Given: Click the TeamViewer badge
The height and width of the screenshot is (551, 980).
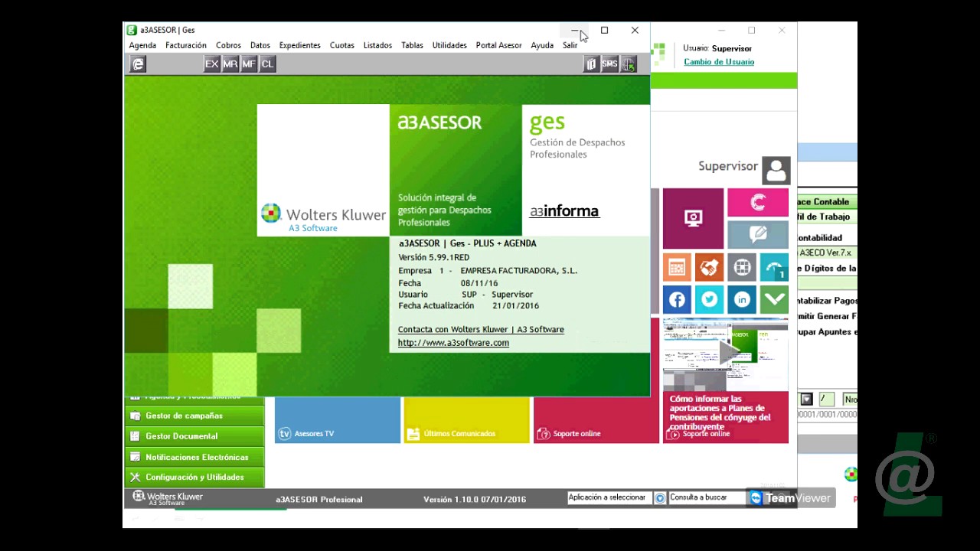Looking at the screenshot, I should [791, 498].
